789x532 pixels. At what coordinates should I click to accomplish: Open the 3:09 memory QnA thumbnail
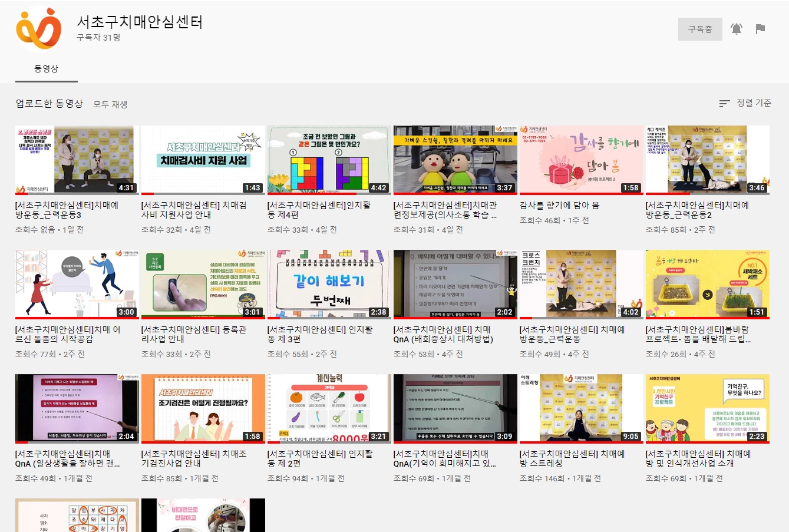pyautogui.click(x=455, y=408)
